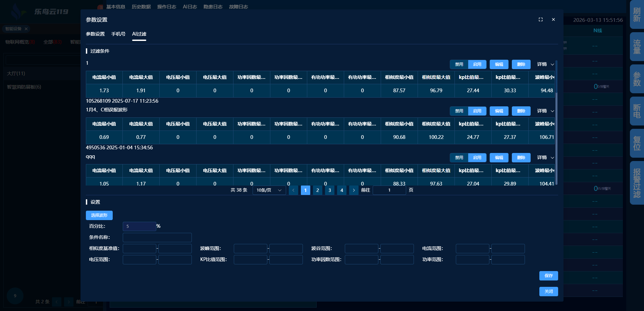Image resolution: width=644 pixels, height=311 pixels.
Task: Click the 条件名称 input field
Action: click(157, 238)
